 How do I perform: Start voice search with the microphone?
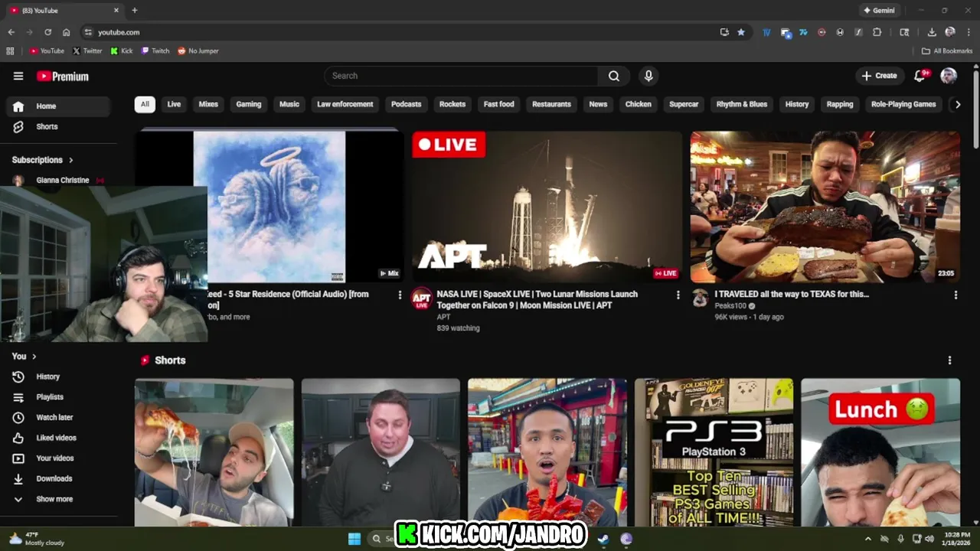(x=648, y=76)
